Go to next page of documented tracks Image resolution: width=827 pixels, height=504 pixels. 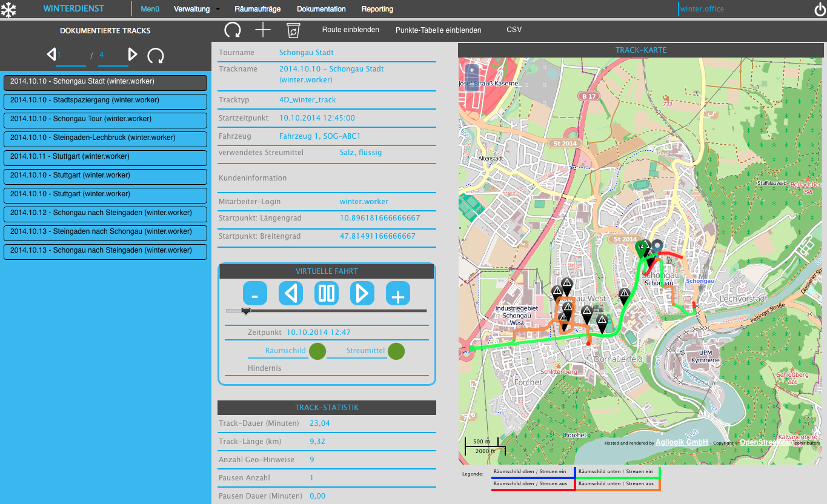point(133,55)
